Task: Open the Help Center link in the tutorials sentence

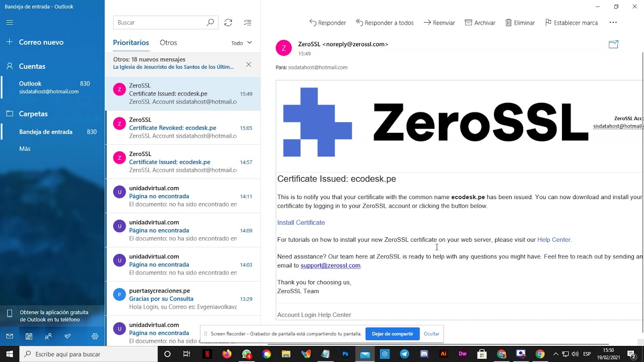Action: point(554,240)
